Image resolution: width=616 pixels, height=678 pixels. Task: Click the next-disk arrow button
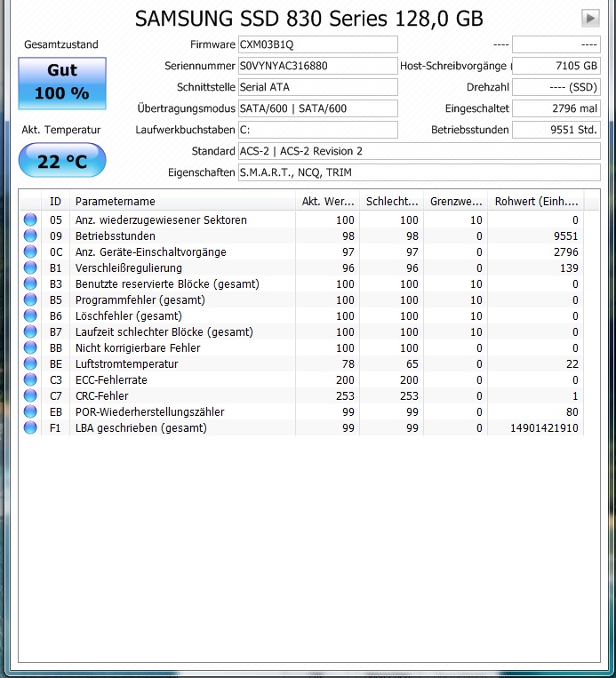590,18
